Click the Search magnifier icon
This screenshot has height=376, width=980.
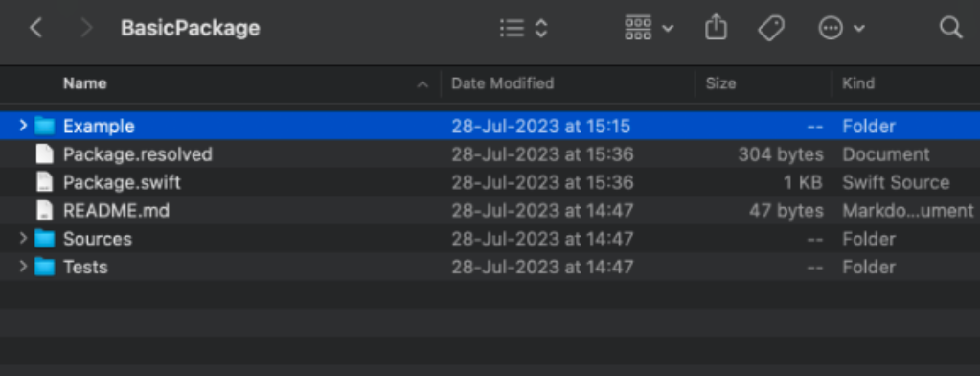(x=950, y=28)
